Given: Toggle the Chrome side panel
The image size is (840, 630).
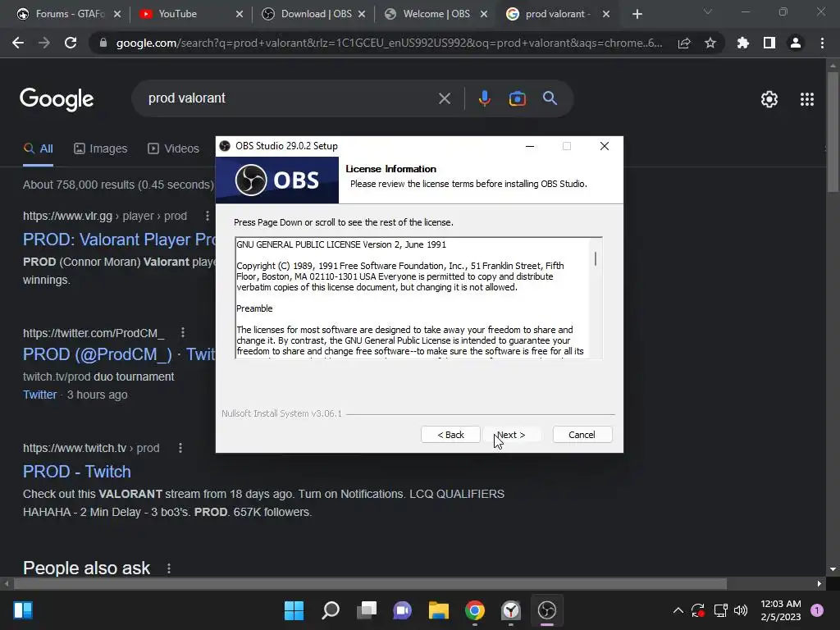Looking at the screenshot, I should [769, 43].
